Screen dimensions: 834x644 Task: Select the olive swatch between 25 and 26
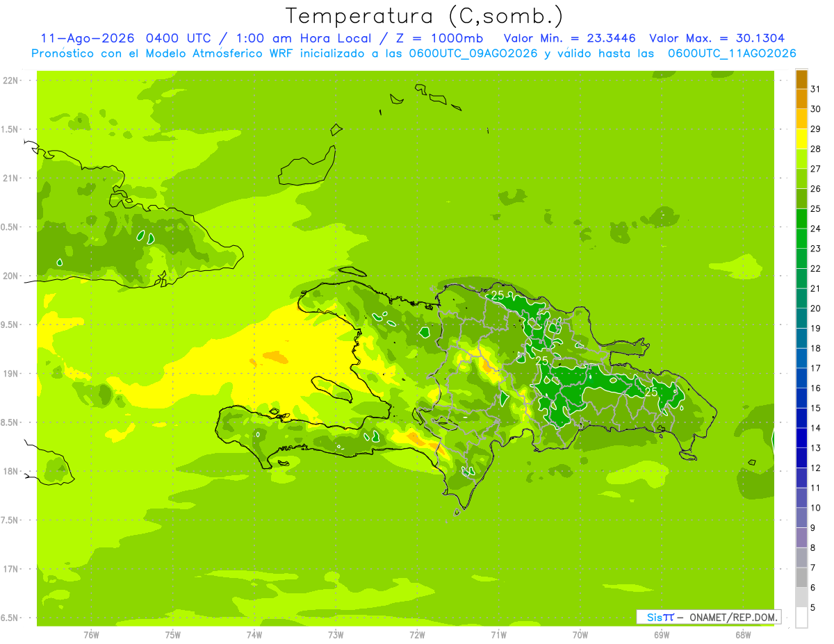[x=801, y=199]
